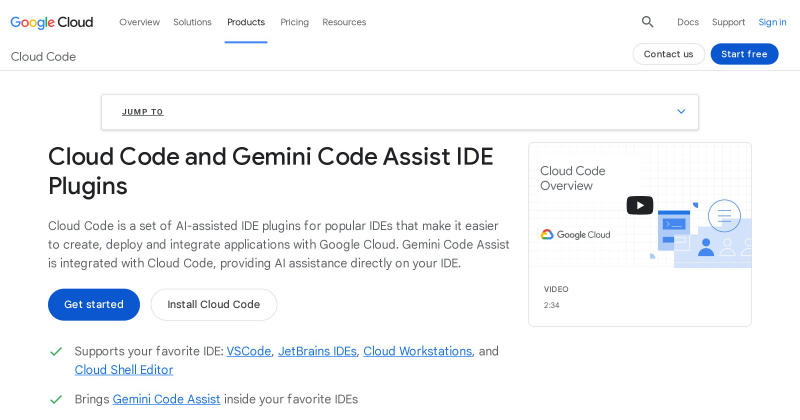
Task: Open the Gemini Code Assist link
Action: coord(166,399)
